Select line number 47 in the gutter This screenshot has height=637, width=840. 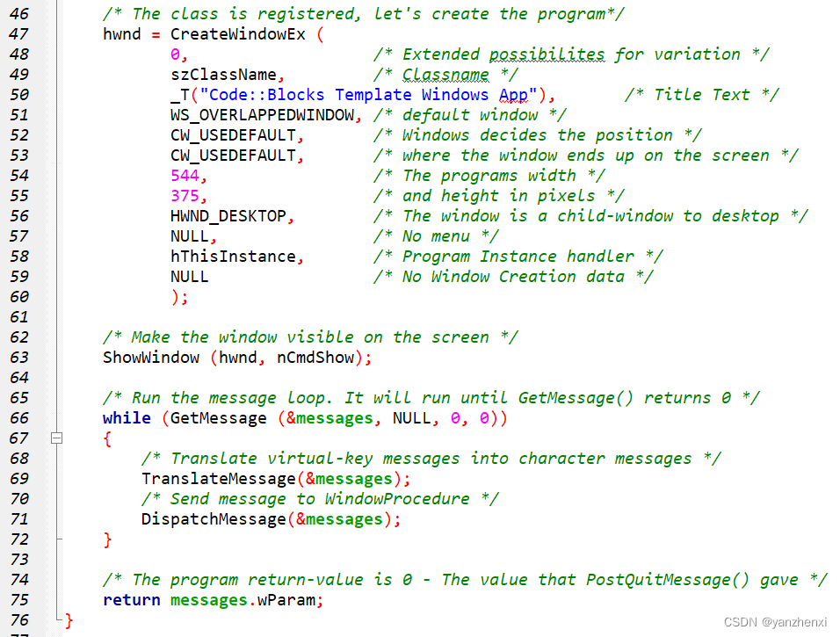(19, 33)
